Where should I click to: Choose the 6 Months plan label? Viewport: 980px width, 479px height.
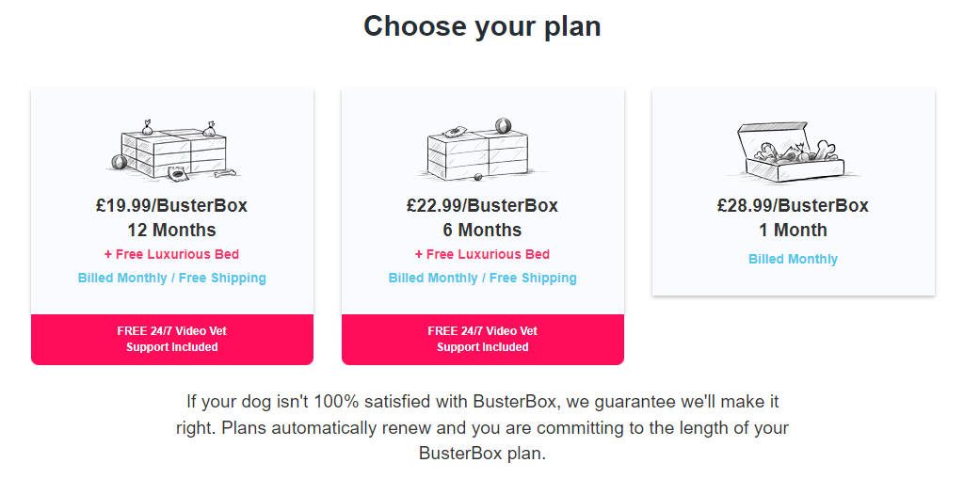[482, 231]
